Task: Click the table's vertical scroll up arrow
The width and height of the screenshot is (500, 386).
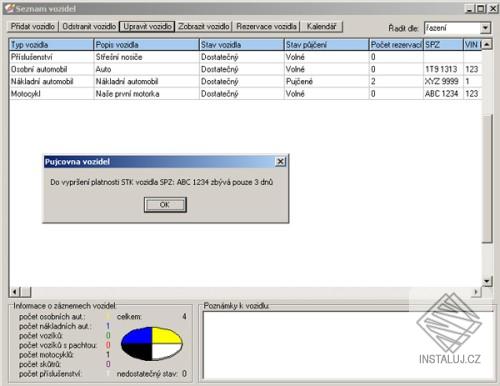Action: (487, 44)
